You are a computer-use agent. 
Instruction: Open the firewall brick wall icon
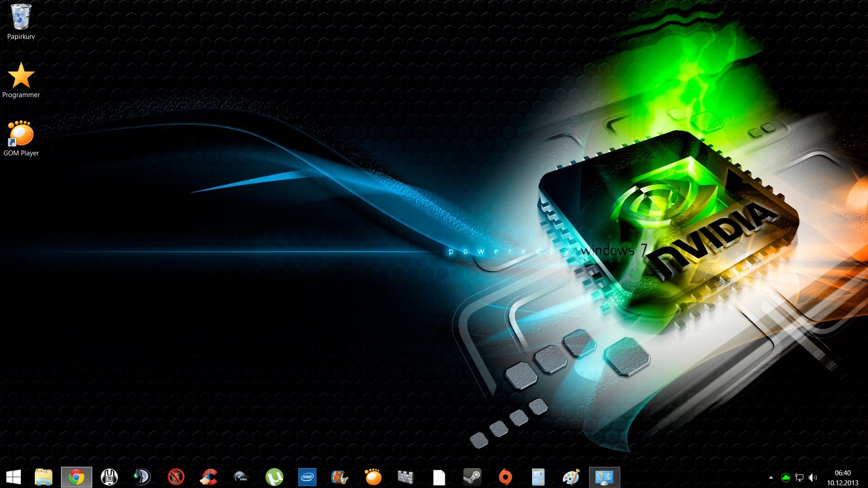(406, 477)
